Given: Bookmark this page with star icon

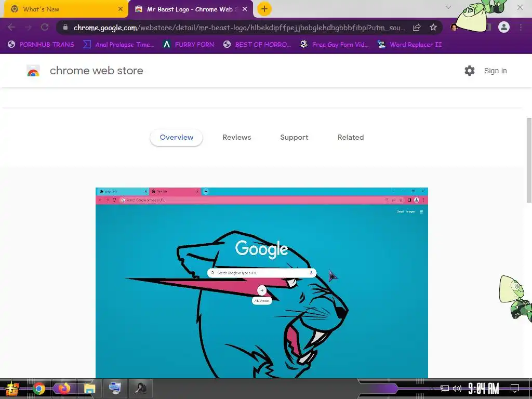Looking at the screenshot, I should (x=433, y=28).
